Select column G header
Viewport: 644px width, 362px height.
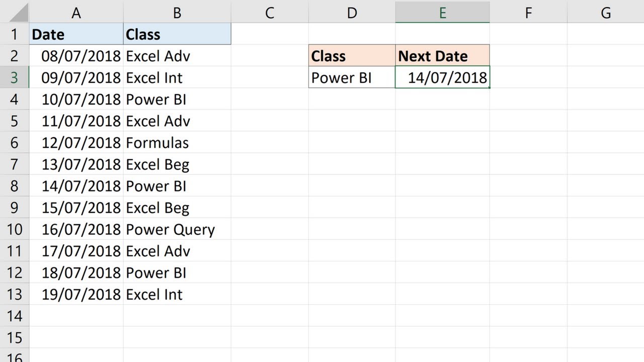[606, 13]
